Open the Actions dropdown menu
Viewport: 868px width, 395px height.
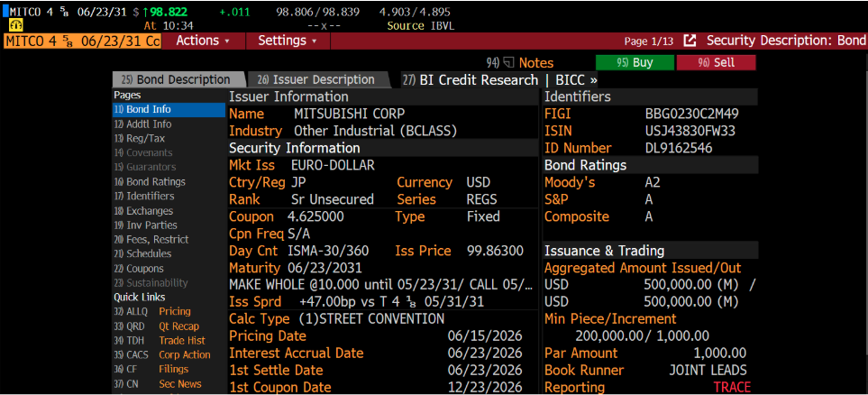(x=203, y=41)
